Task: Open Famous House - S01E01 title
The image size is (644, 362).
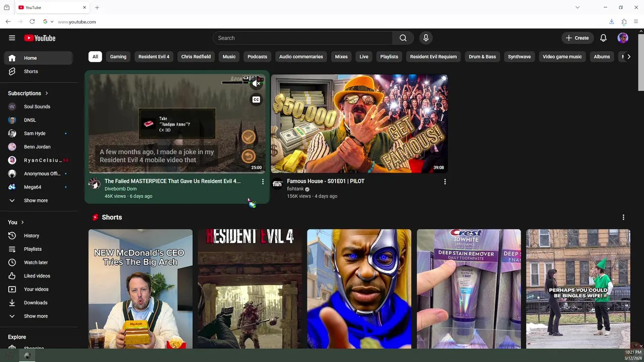Action: 326,181
